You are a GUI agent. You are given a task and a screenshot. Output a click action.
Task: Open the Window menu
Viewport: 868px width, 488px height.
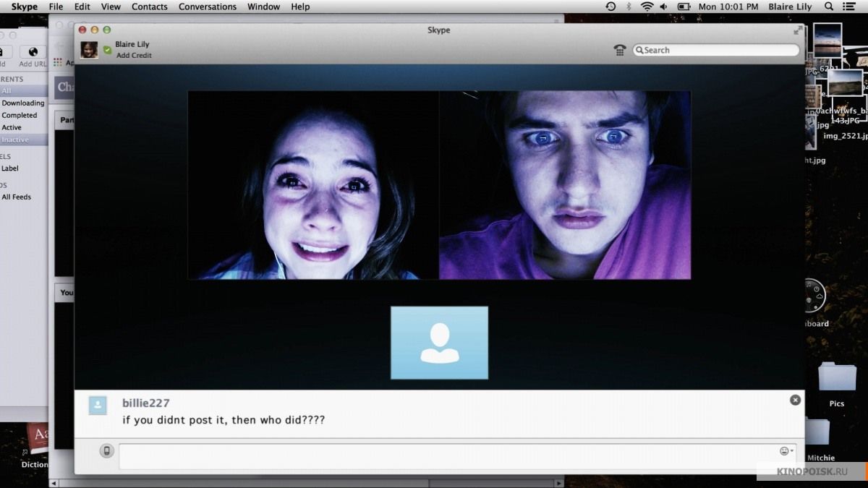point(263,7)
